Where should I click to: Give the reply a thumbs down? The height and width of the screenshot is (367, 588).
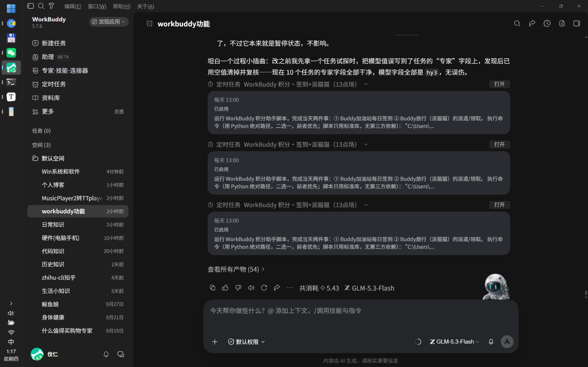238,288
